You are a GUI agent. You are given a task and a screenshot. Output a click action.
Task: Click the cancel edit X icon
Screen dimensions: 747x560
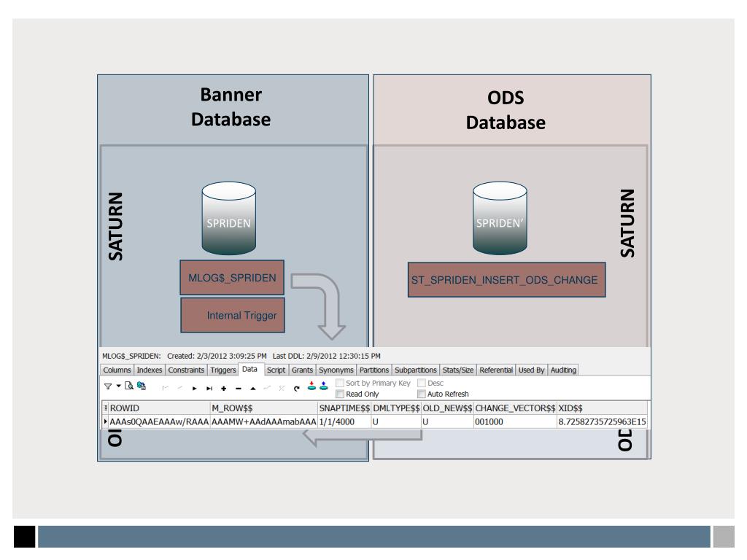click(x=282, y=388)
